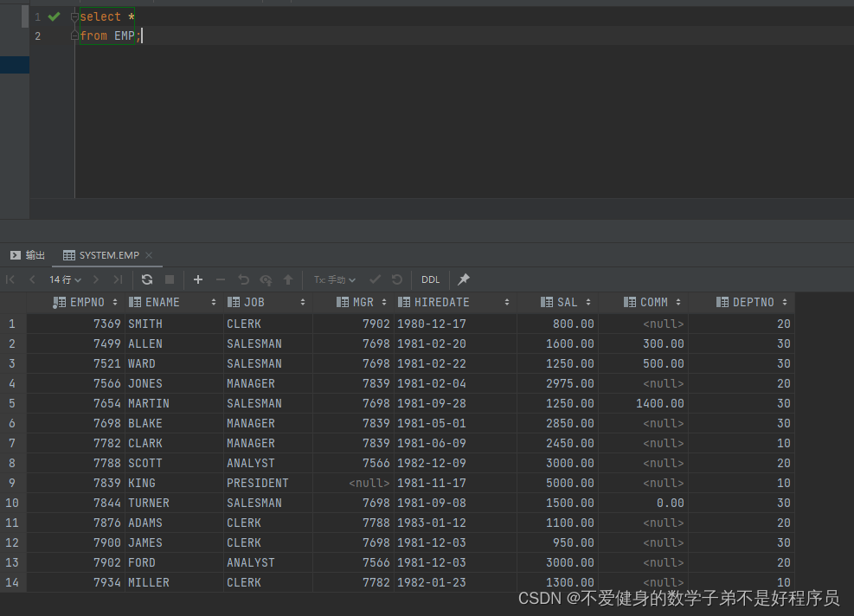The image size is (854, 616).
Task: Go to next page of results
Action: [96, 279]
